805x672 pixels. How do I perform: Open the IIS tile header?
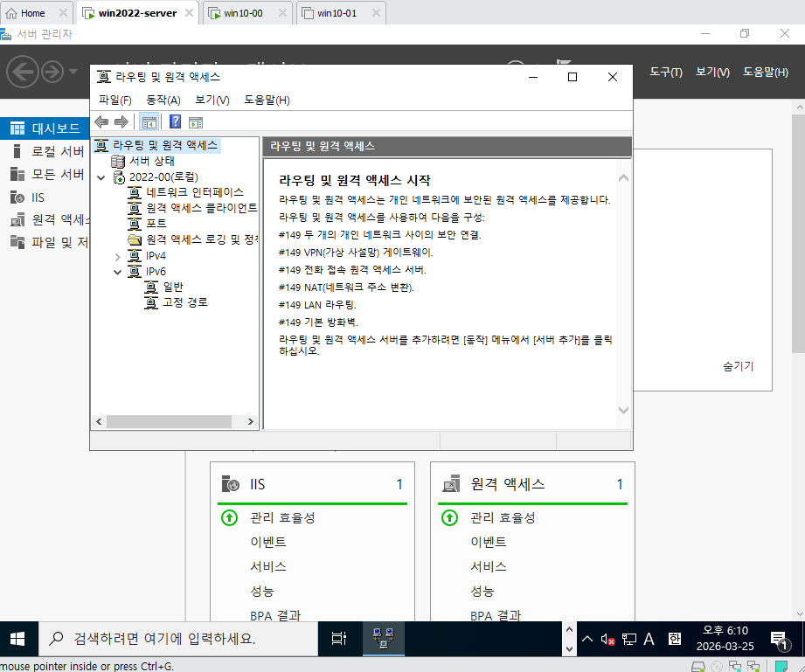(312, 484)
